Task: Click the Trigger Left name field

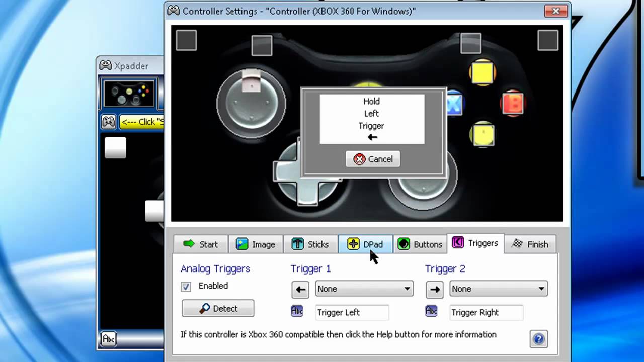Action: click(x=352, y=312)
